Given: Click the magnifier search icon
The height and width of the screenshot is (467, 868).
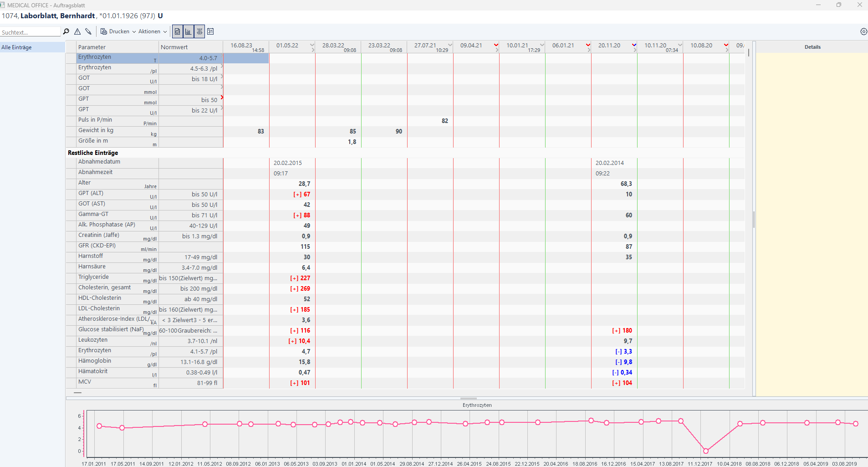Looking at the screenshot, I should point(66,31).
